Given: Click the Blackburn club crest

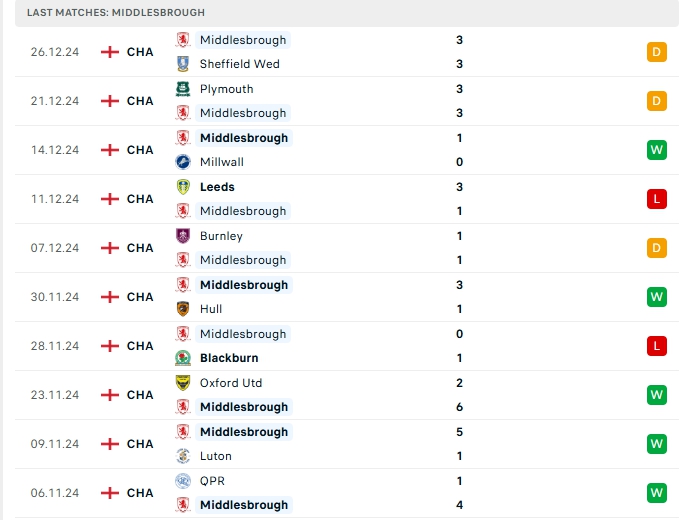Looking at the screenshot, I should [183, 358].
